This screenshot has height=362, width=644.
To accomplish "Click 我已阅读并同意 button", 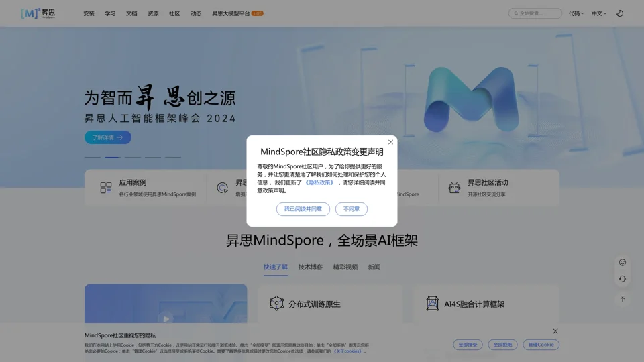I will 303,209.
